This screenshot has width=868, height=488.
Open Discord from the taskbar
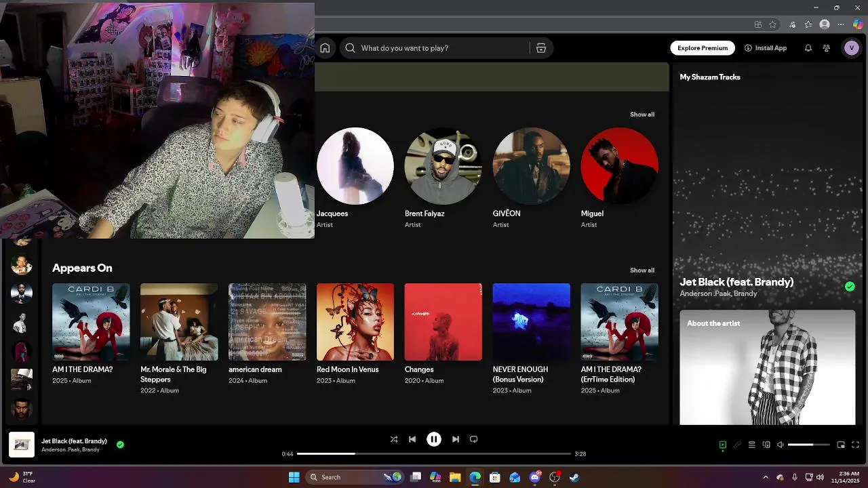[535, 477]
